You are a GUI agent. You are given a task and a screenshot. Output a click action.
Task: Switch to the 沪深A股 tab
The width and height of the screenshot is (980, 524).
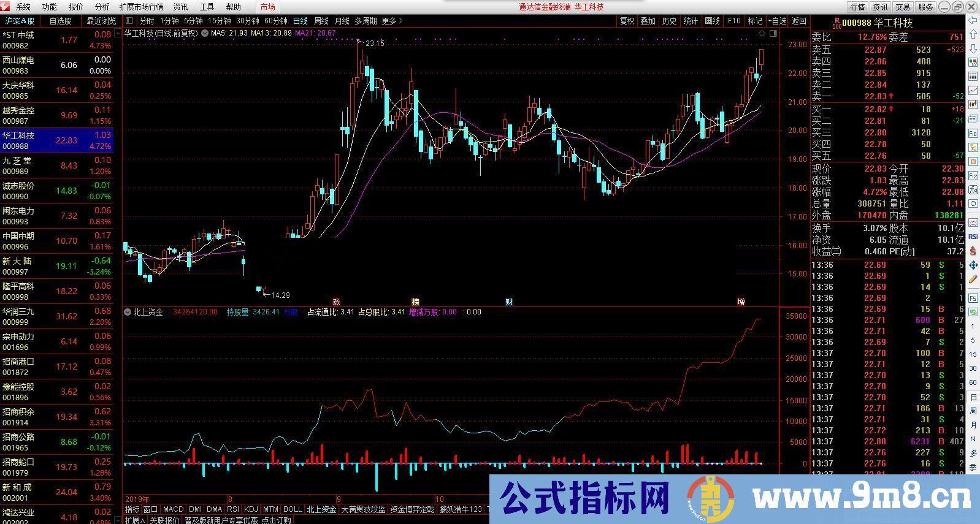pos(20,21)
